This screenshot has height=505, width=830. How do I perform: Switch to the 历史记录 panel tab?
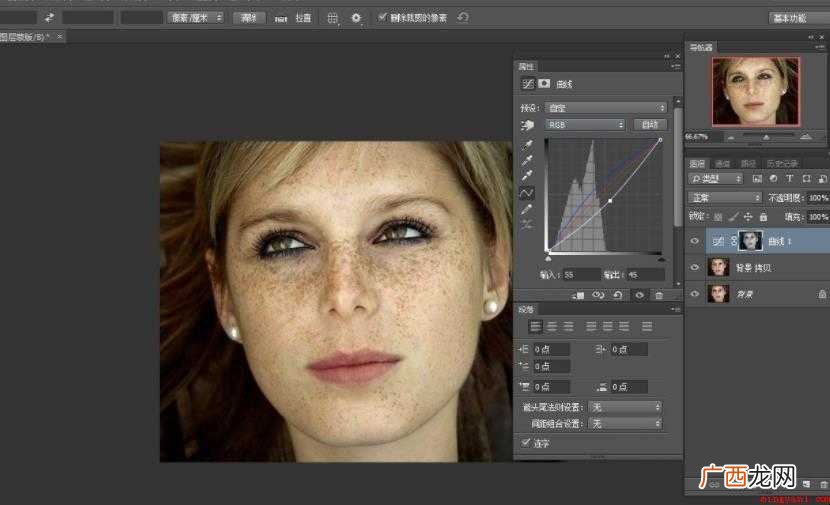click(783, 164)
